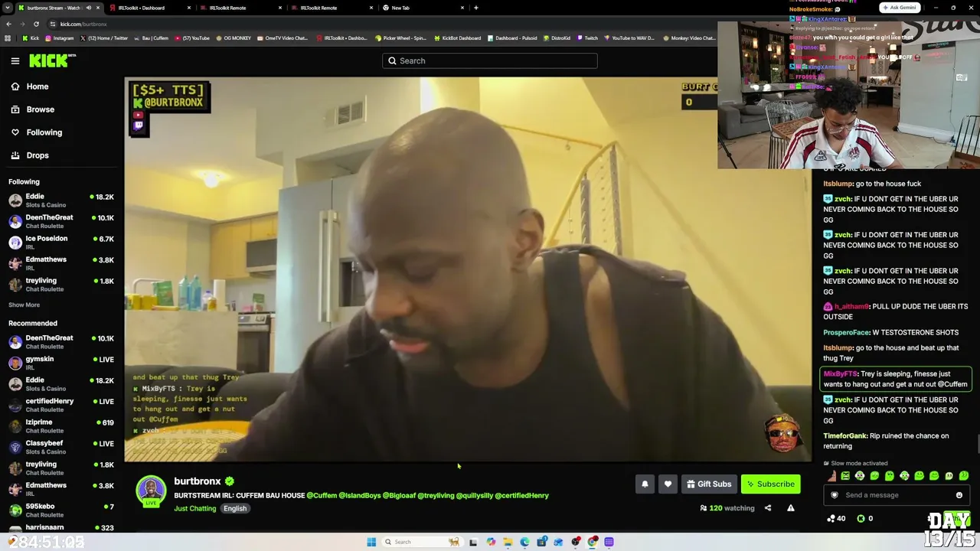Report the stream using warning icon
980x551 pixels.
[x=791, y=508]
